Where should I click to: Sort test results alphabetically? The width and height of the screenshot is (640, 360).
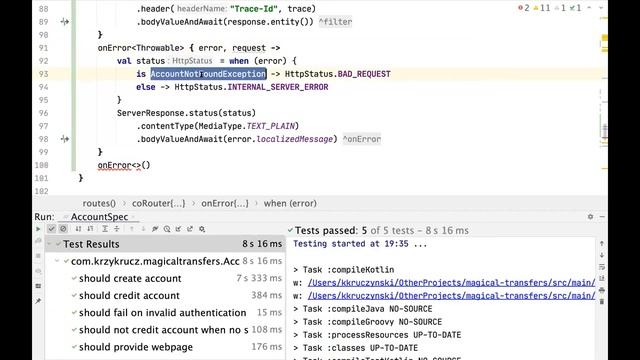click(78, 229)
